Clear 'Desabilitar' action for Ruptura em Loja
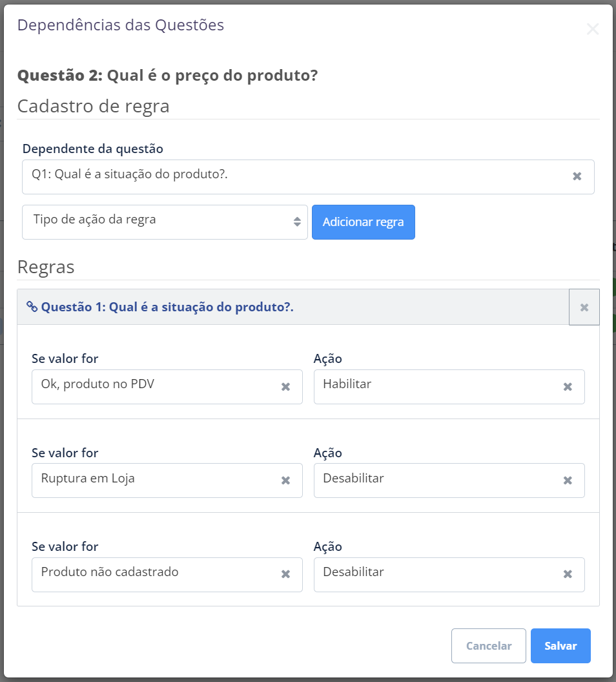616x682 pixels. coord(568,480)
